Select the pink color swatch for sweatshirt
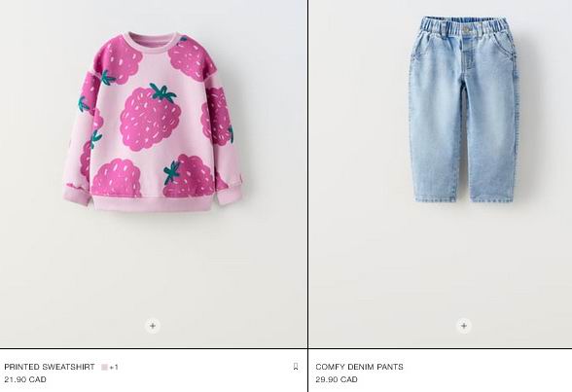 click(104, 368)
